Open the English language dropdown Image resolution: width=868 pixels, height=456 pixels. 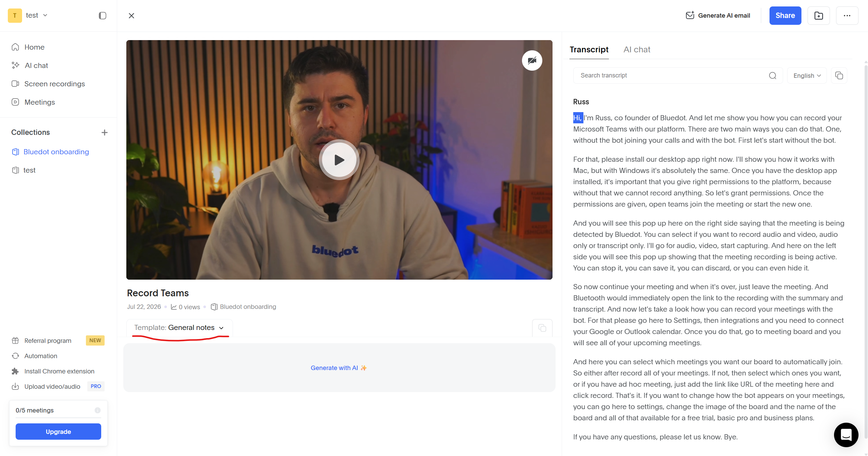pyautogui.click(x=807, y=75)
